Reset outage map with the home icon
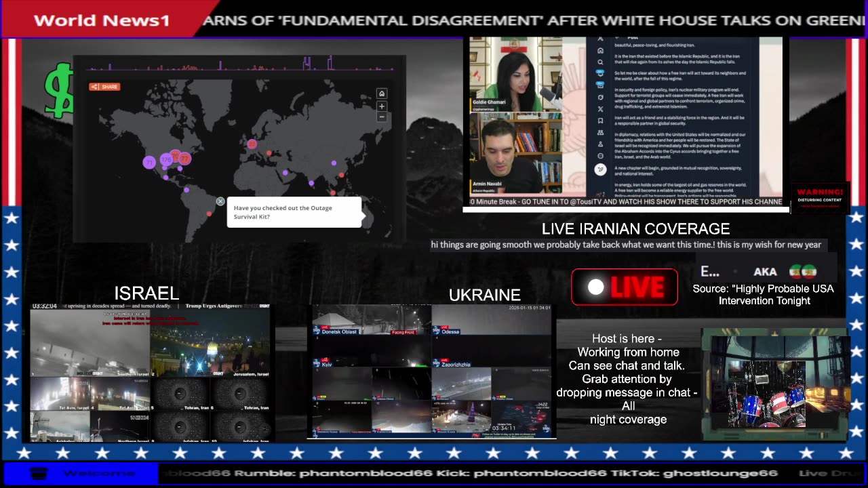Screen dimensions: 868x488 coord(382,94)
